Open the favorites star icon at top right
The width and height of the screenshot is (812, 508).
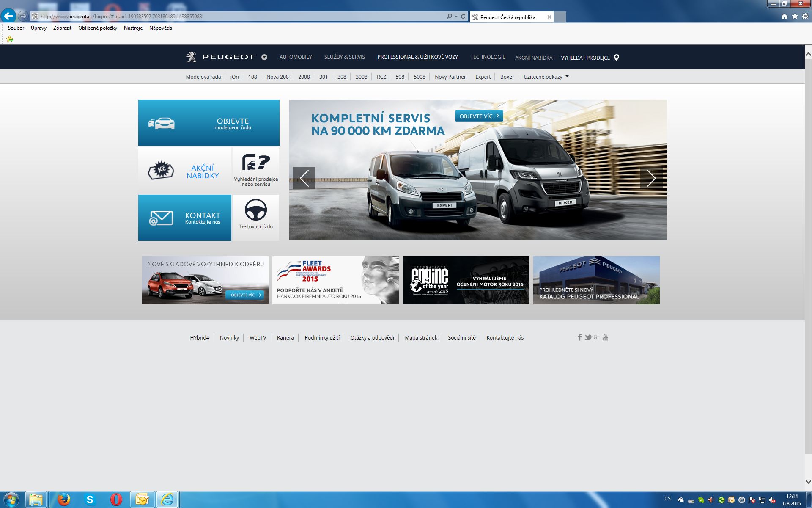click(x=795, y=16)
